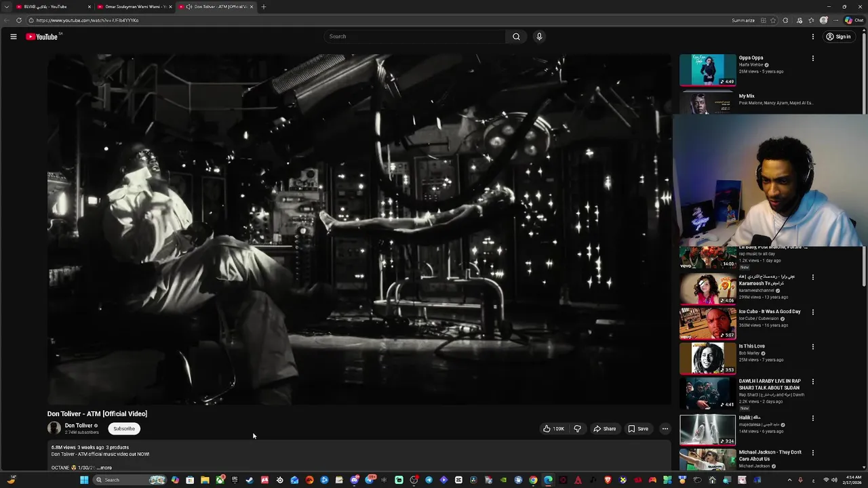Open browser settings and more ellipsis
The height and width of the screenshot is (488, 868).
click(x=835, y=20)
